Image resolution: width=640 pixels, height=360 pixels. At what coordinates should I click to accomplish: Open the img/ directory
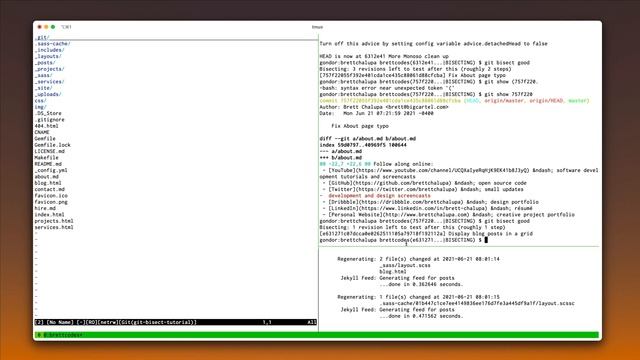point(40,107)
